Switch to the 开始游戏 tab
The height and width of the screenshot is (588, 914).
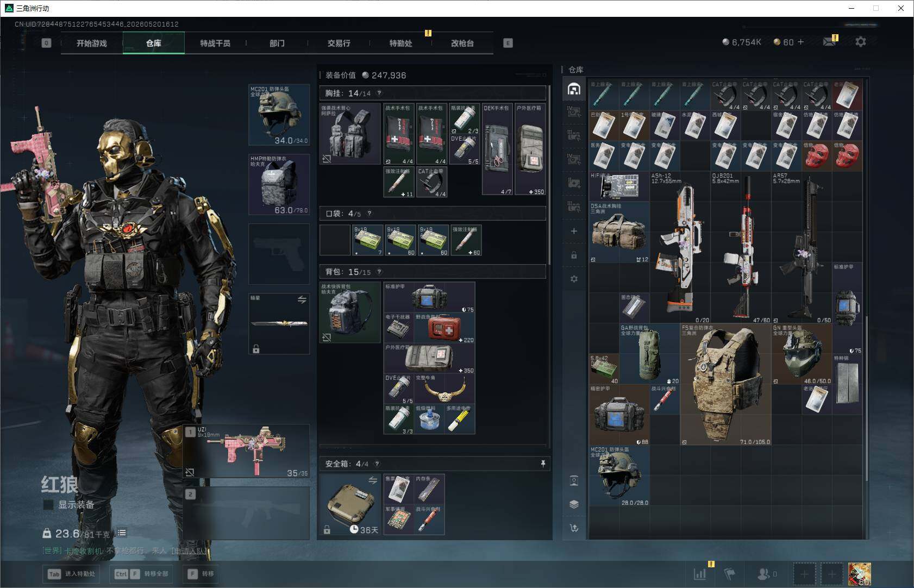click(92, 43)
